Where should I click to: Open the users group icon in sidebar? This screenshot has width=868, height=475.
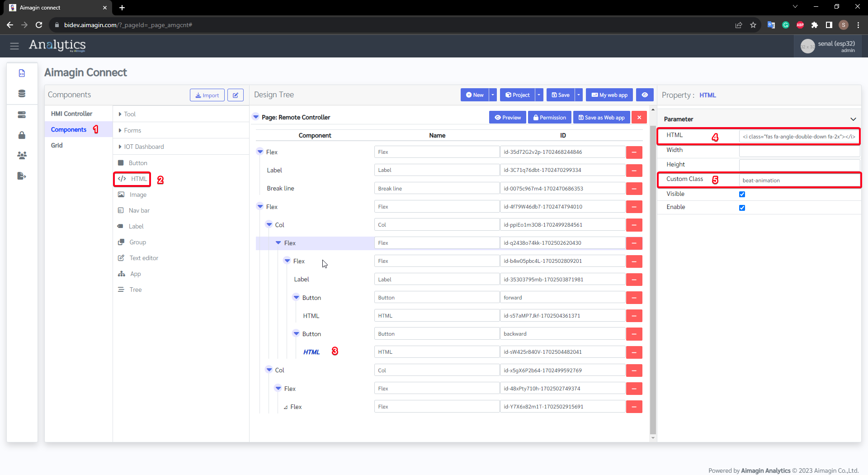(22, 155)
